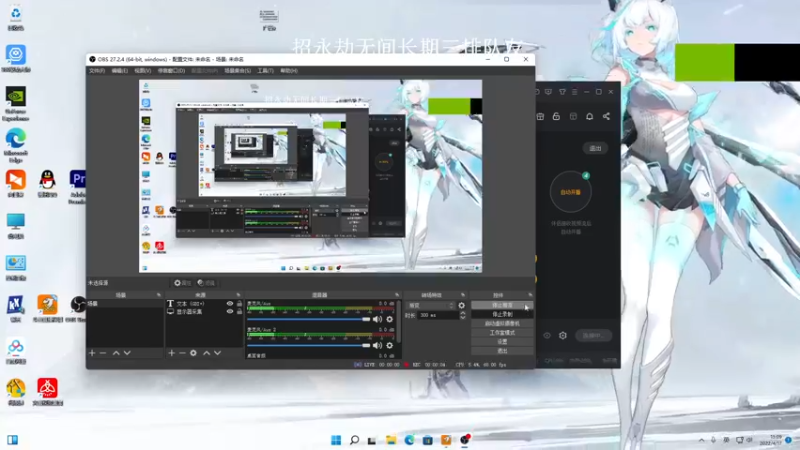Add a new source with the plus icon

(x=171, y=353)
